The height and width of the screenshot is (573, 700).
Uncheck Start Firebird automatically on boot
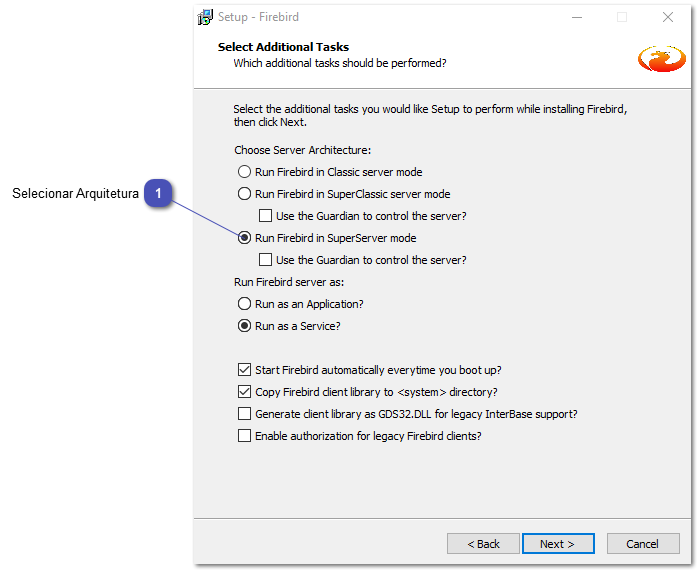point(245,370)
